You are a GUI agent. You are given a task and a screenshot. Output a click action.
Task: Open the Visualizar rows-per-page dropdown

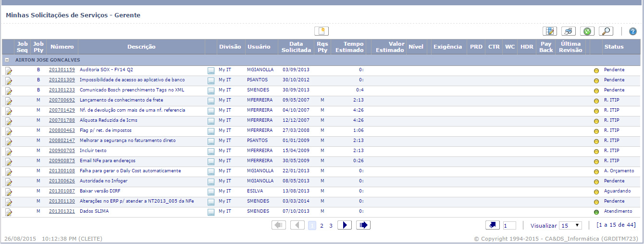[570, 225]
